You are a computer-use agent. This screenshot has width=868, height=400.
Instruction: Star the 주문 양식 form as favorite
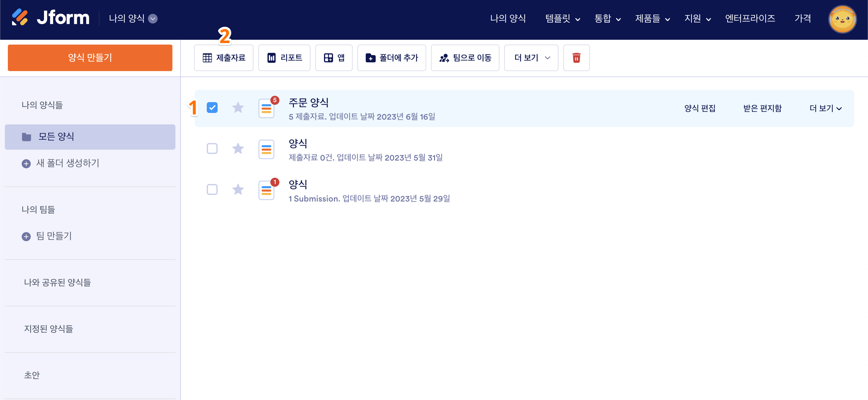[238, 108]
